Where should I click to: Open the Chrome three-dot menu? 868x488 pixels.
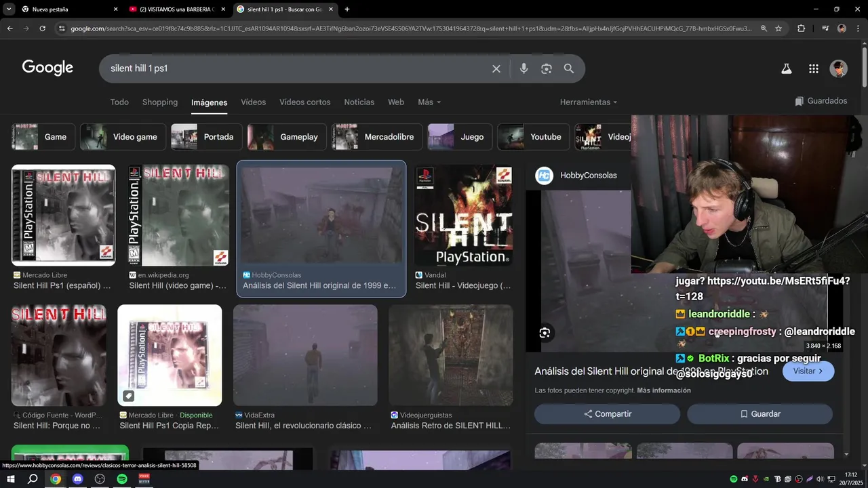[x=859, y=28]
